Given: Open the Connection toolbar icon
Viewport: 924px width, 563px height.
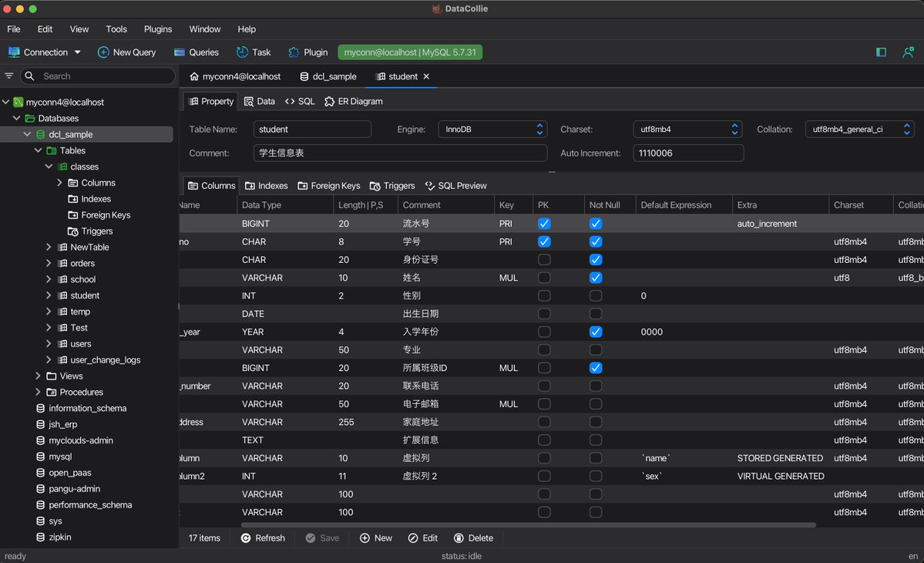Looking at the screenshot, I should point(14,52).
